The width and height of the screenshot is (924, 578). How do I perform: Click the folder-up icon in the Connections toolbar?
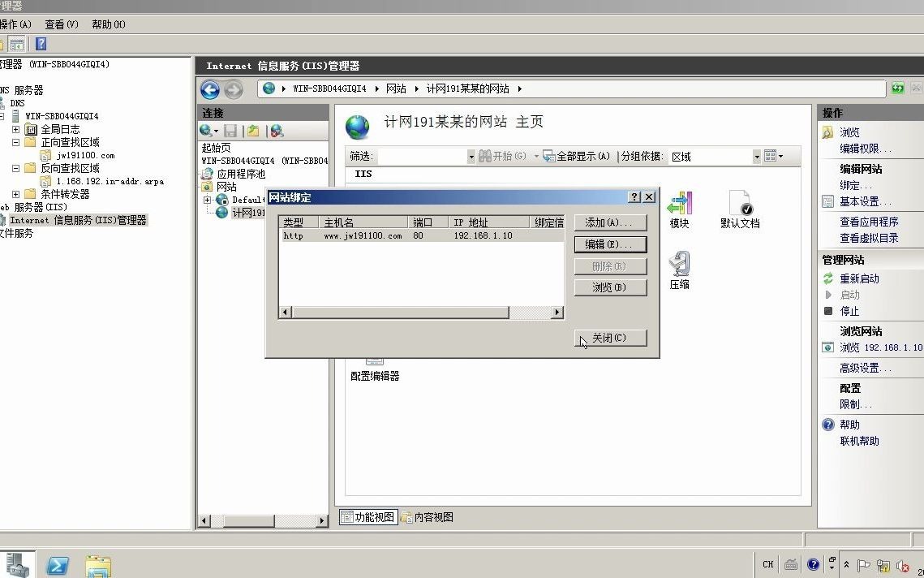pos(253,131)
